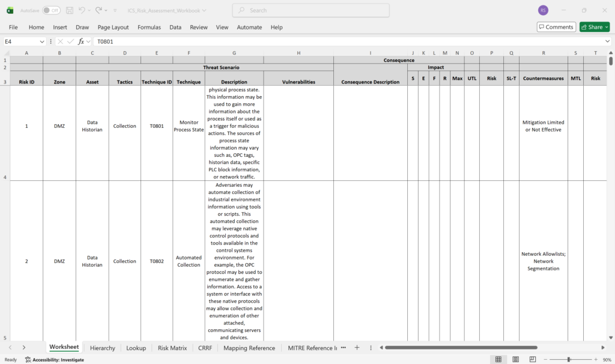Image resolution: width=615 pixels, height=364 pixels.
Task: Switch to the Formulas tab
Action: click(x=149, y=27)
